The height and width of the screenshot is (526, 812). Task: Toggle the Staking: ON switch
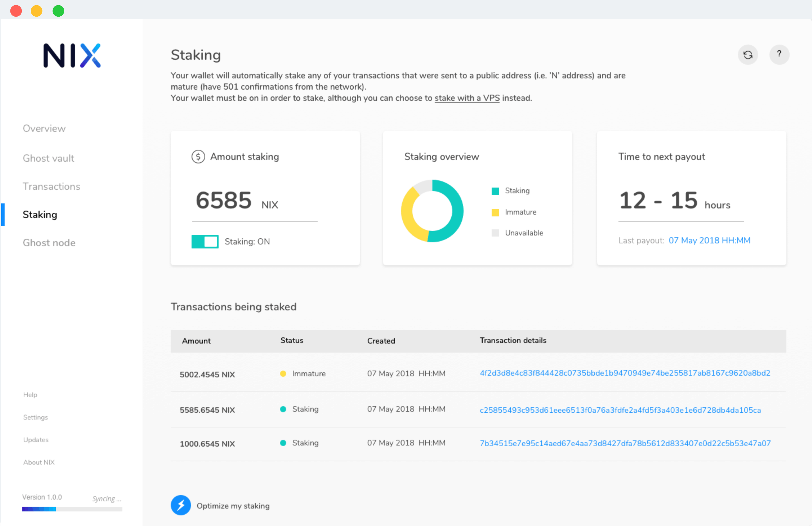(x=205, y=242)
